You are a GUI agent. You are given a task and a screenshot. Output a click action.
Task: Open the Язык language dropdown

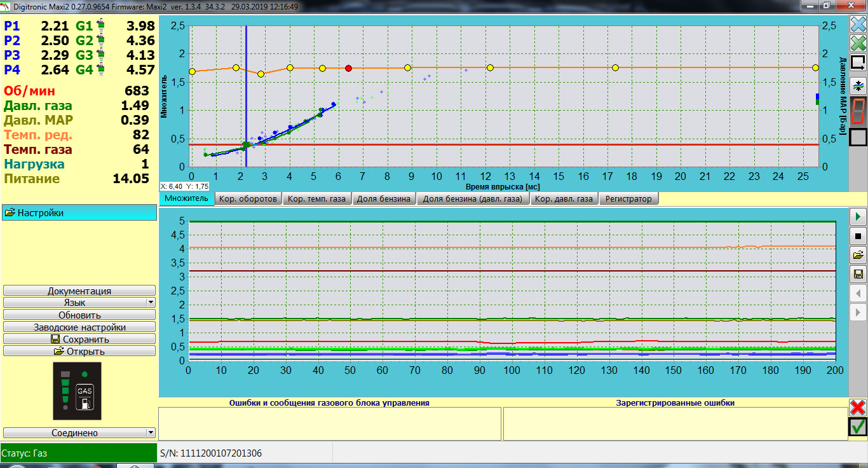79,303
